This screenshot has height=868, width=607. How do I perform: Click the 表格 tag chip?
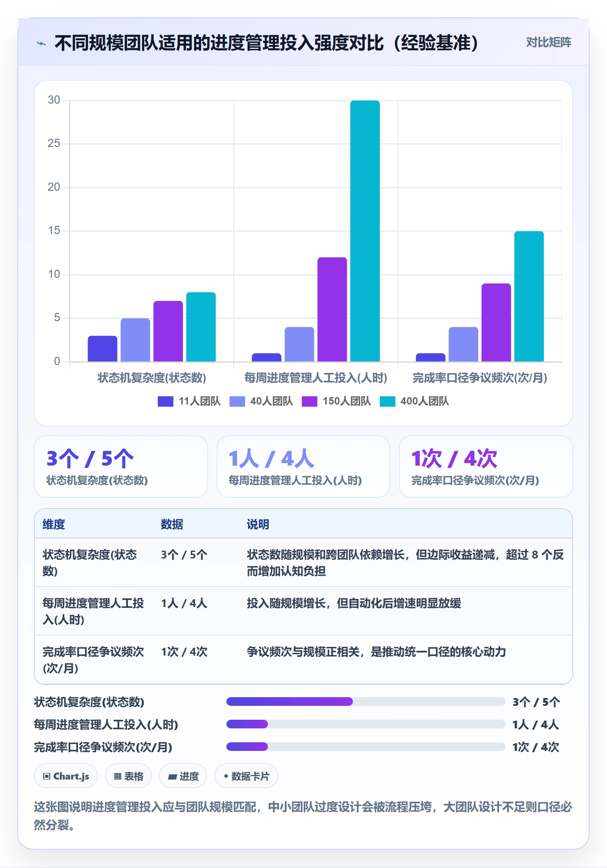pyautogui.click(x=128, y=776)
